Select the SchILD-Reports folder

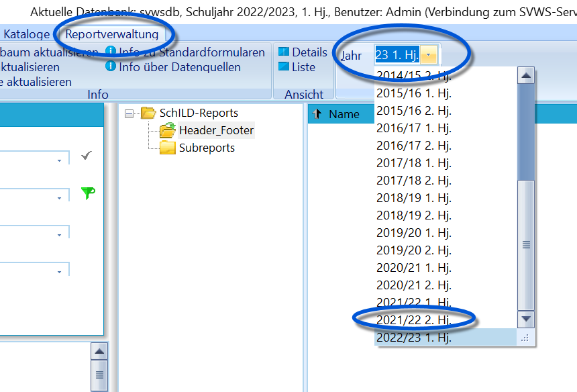coord(199,113)
